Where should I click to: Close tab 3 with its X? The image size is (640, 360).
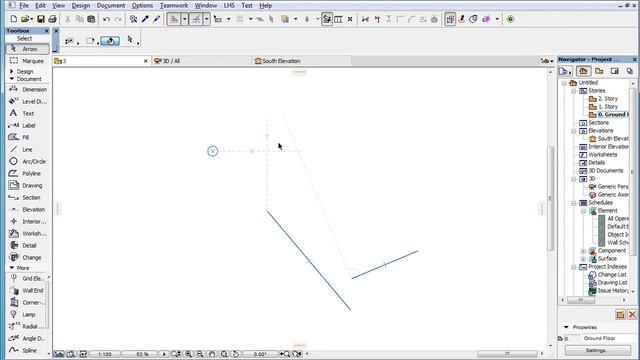146,61
